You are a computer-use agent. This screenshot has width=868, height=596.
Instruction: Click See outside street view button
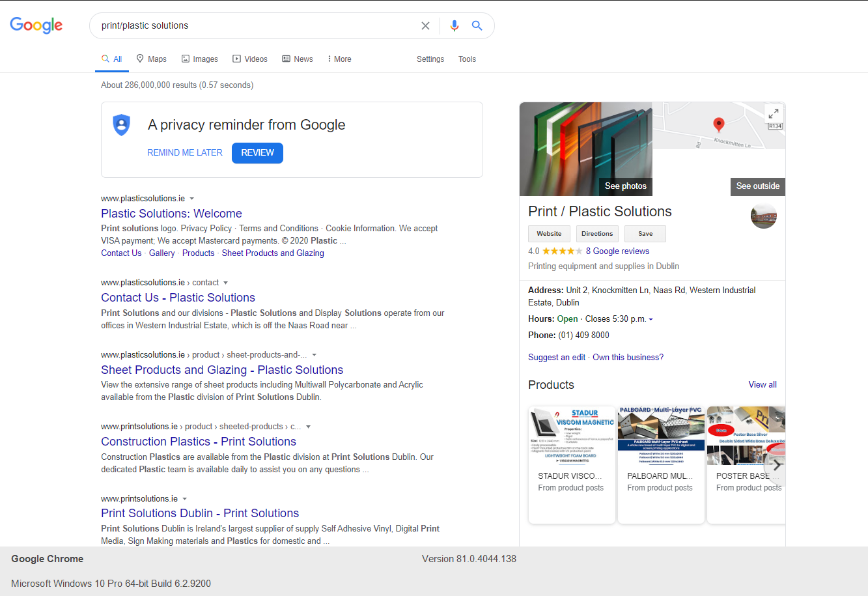pos(758,186)
